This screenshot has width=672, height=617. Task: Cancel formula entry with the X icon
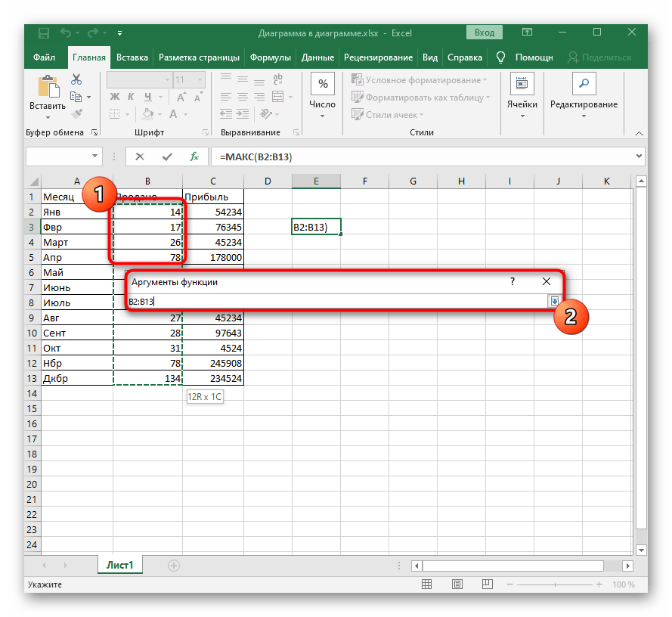tap(140, 157)
